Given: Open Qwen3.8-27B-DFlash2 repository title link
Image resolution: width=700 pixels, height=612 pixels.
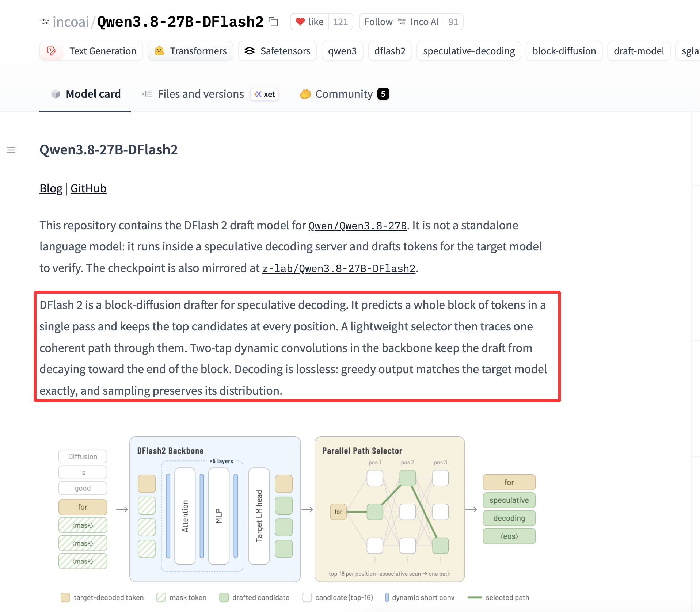Looking at the screenshot, I should pyautogui.click(x=180, y=22).
